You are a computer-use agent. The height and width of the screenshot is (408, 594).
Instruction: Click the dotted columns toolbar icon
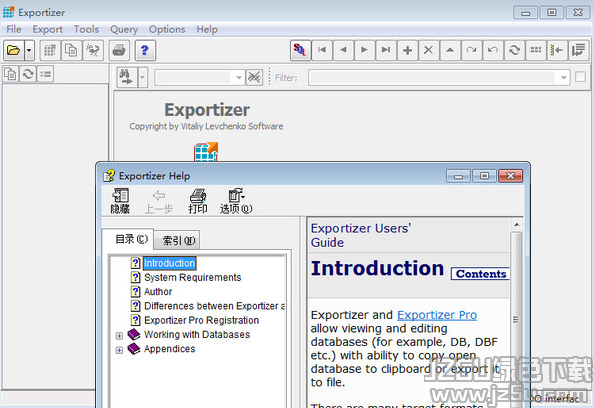click(536, 50)
